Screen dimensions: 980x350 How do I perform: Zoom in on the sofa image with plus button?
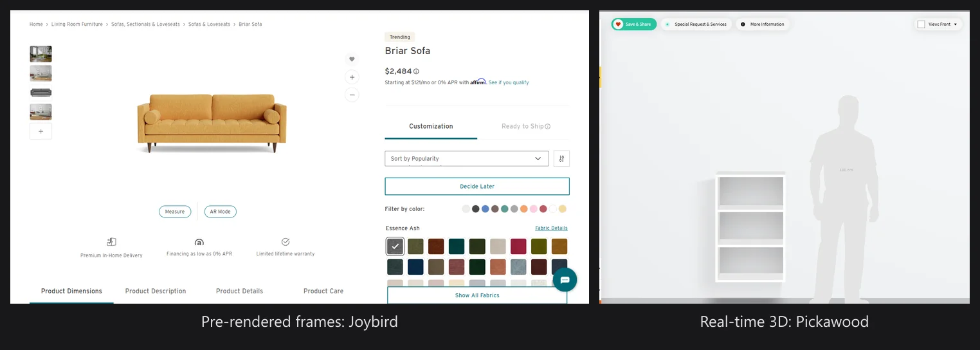352,77
